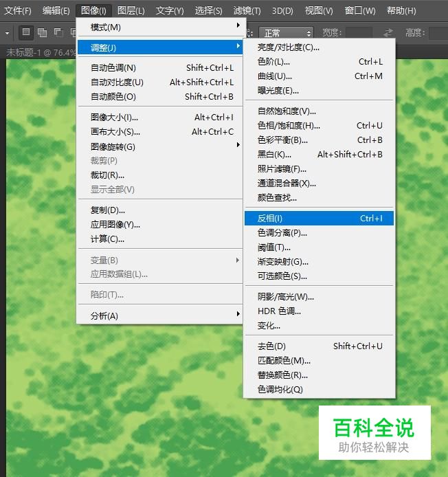Open the 3D(D) menu
Viewport: 448px width, 477px height.
[x=282, y=10]
